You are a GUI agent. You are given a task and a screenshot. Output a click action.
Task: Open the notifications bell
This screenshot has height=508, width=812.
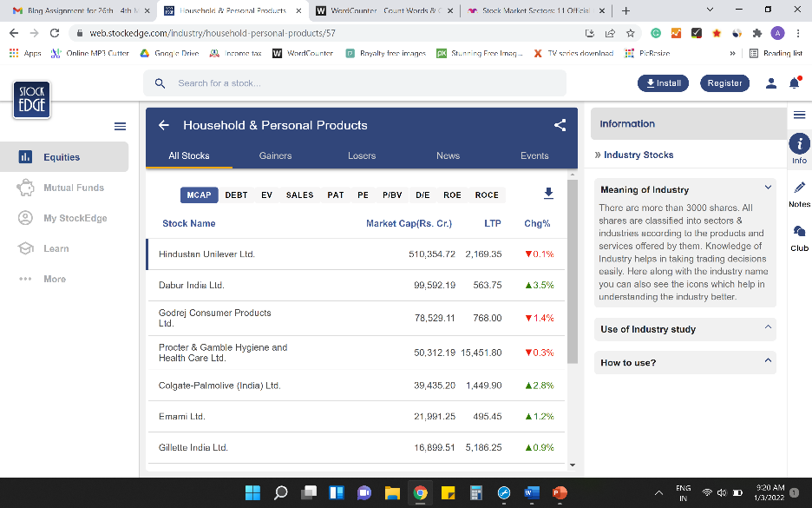coord(795,83)
